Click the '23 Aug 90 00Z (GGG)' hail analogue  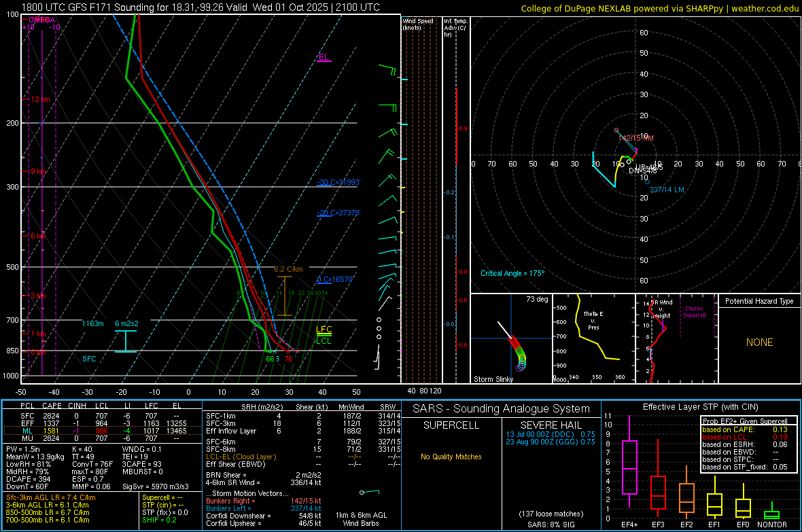point(551,442)
